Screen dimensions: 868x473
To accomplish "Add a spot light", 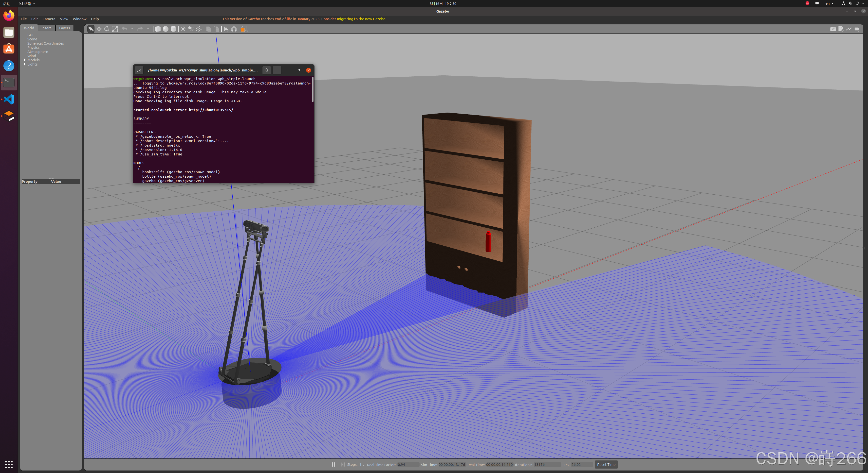I will pos(191,29).
